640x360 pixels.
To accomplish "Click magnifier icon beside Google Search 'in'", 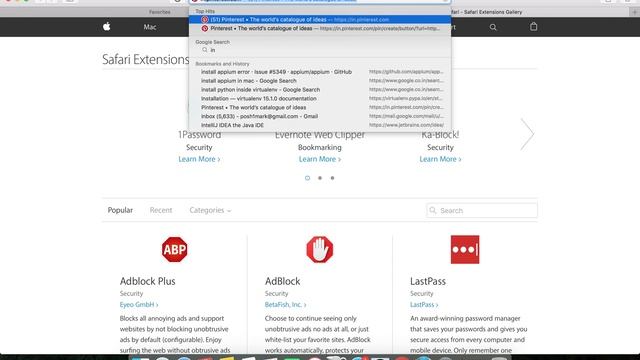I will pyautogui.click(x=204, y=50).
